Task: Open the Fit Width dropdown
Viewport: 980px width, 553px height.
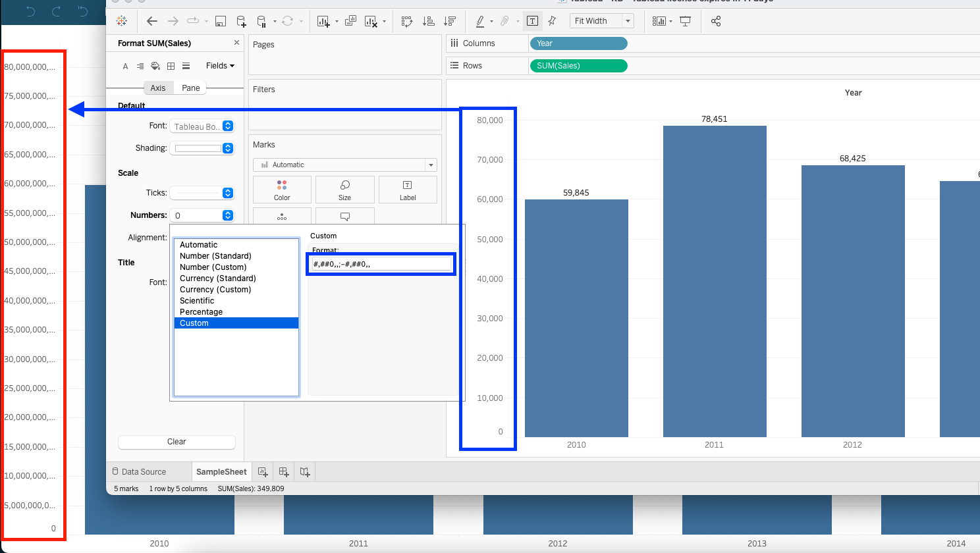Action: [601, 21]
